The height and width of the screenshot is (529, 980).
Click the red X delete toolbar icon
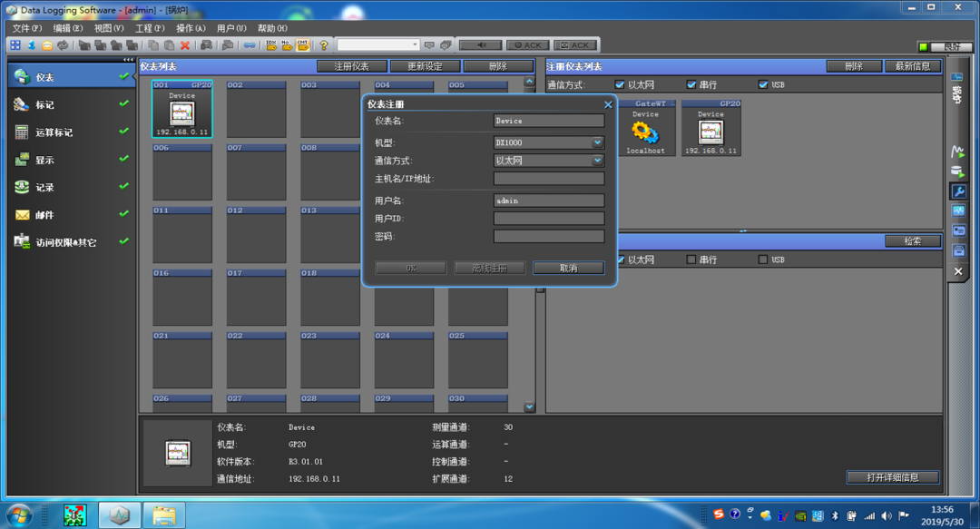(x=185, y=45)
